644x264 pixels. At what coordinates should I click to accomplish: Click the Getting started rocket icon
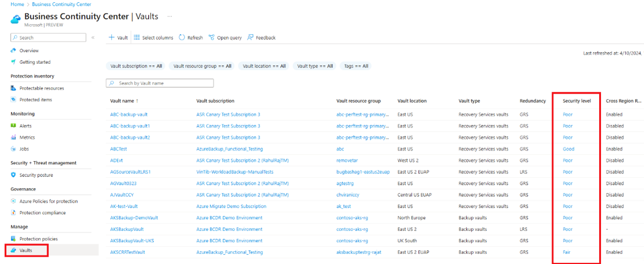coord(14,62)
